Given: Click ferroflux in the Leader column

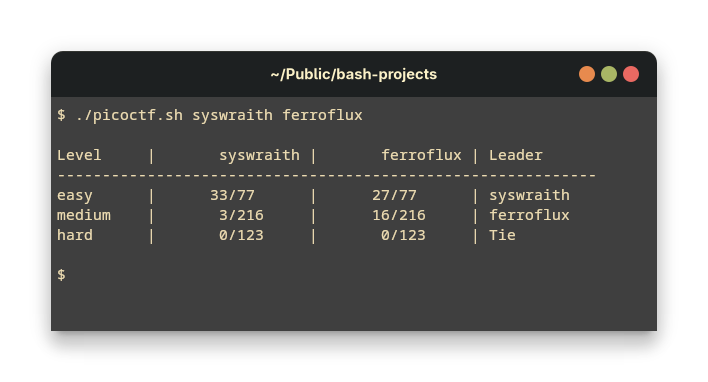Looking at the screenshot, I should 529,215.
